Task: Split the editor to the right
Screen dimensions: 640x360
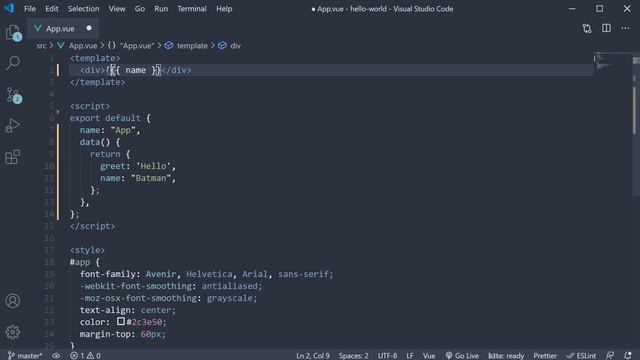Action: click(x=607, y=28)
